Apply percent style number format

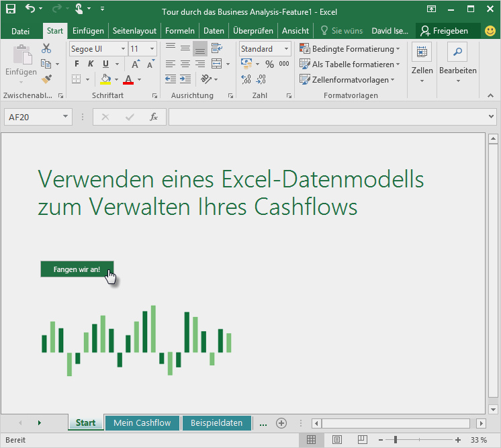click(x=269, y=64)
